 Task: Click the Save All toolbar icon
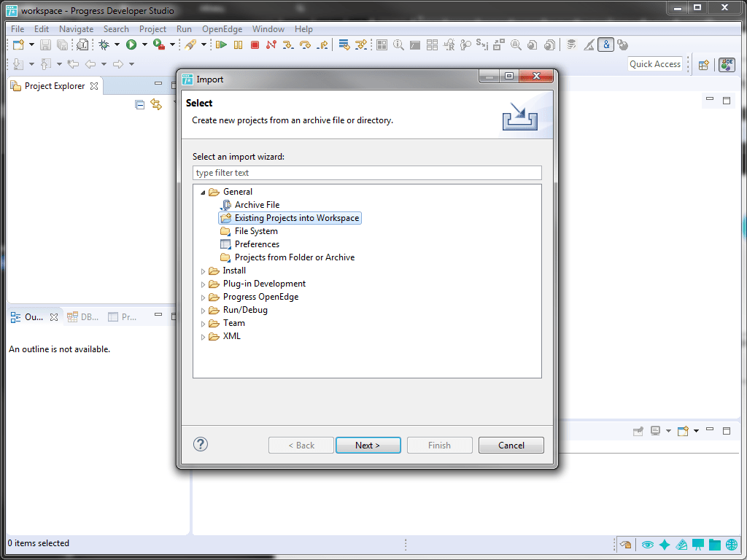(x=63, y=45)
